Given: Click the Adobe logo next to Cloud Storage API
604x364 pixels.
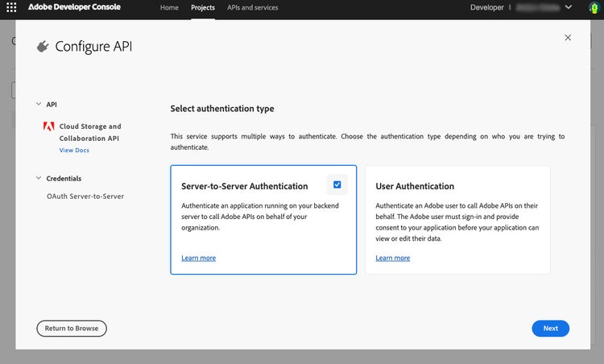Looking at the screenshot, I should (49, 126).
